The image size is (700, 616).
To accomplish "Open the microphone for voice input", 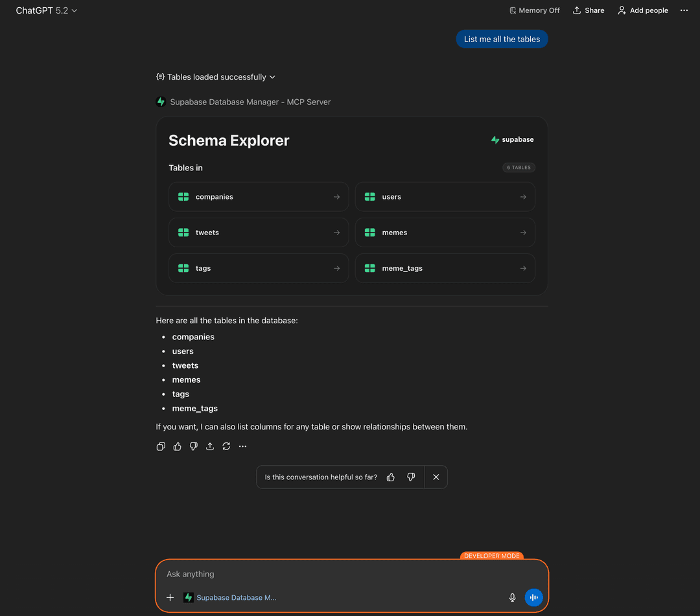I will point(512,597).
